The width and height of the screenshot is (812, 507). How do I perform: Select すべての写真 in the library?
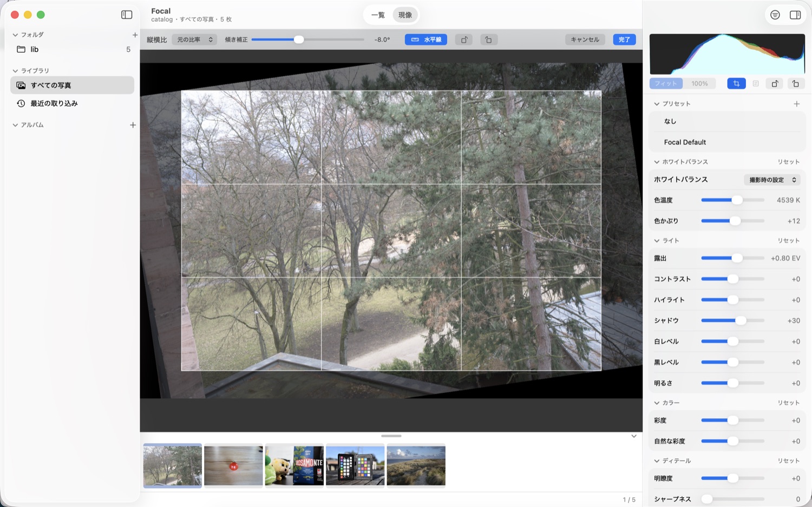point(73,85)
